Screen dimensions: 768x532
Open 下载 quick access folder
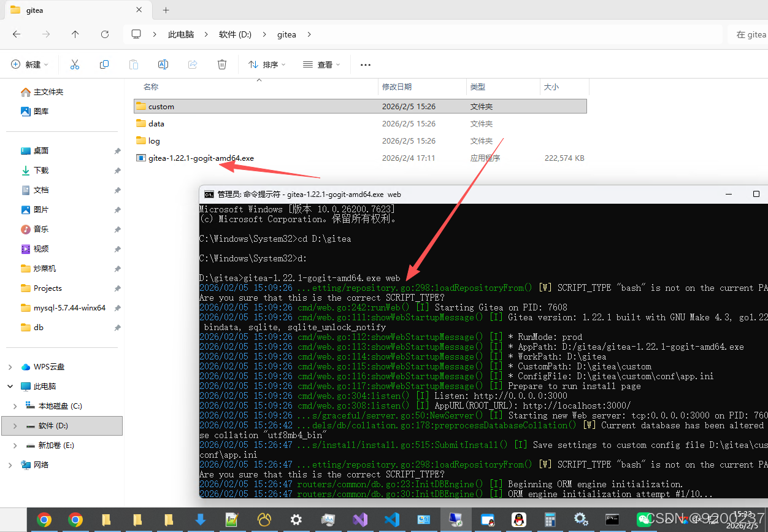click(x=41, y=170)
